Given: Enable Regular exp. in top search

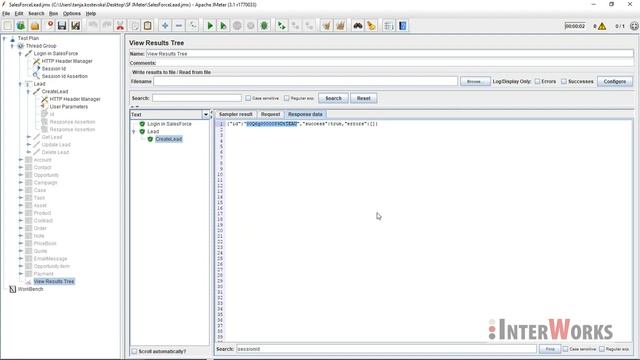Looking at the screenshot, I should 287,98.
